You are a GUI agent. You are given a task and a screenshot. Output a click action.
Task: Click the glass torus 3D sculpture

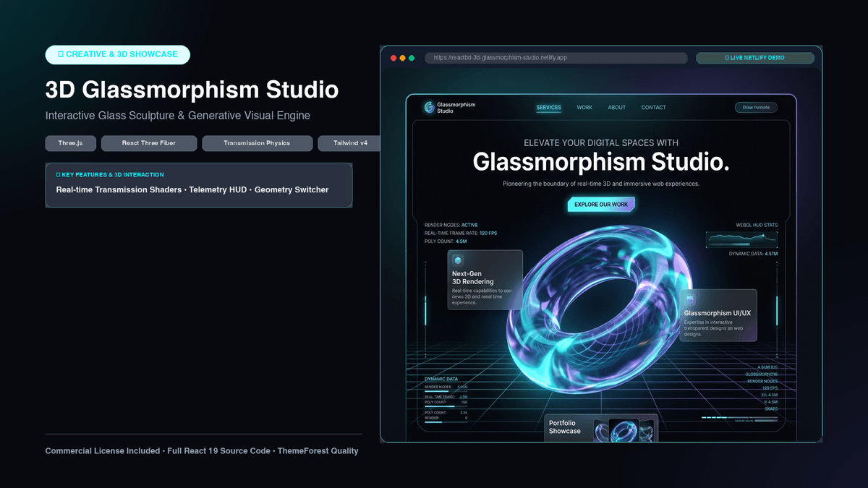click(x=600, y=311)
